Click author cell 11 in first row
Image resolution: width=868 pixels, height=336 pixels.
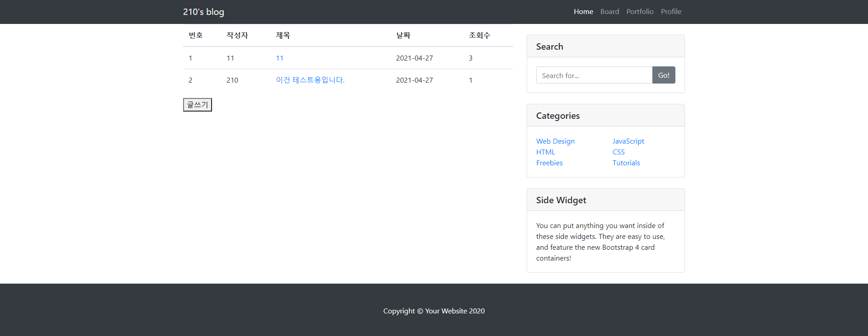tap(230, 58)
